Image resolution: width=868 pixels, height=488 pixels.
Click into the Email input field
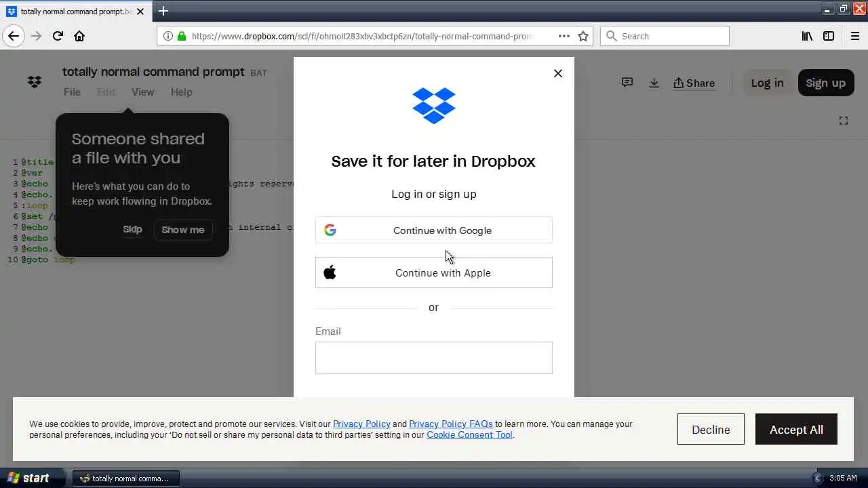coord(434,358)
